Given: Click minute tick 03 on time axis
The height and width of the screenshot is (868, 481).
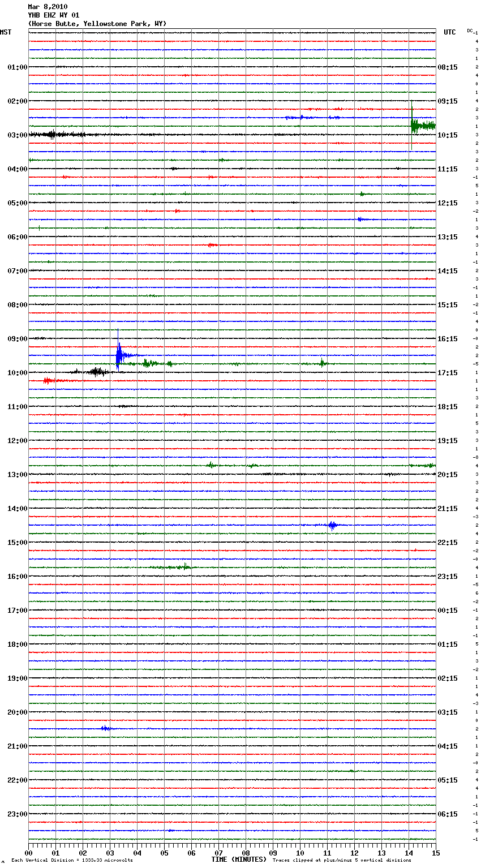Looking at the screenshot, I should (110, 853).
